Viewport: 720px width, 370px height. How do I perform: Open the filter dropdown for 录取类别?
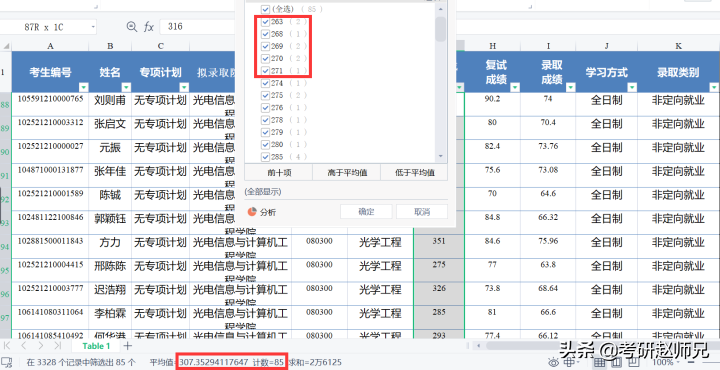[x=714, y=87]
